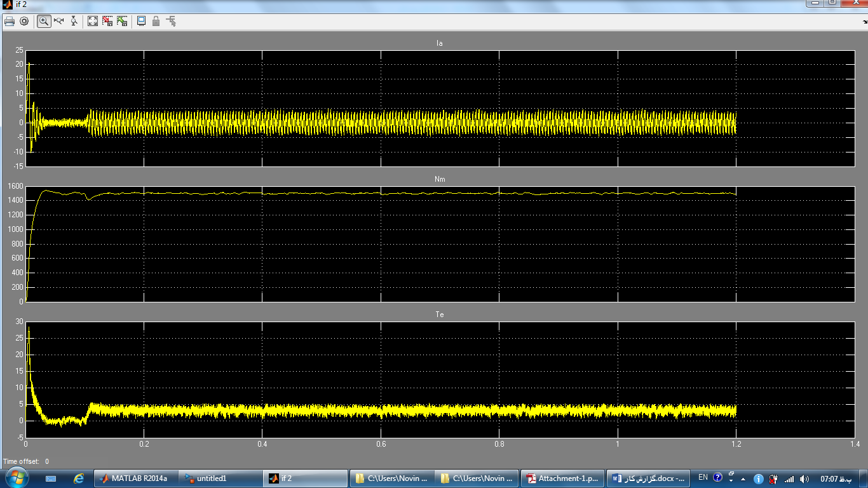Switch to MATLAB R2014a taskbar window
The width and height of the screenshot is (868, 488).
click(x=134, y=478)
